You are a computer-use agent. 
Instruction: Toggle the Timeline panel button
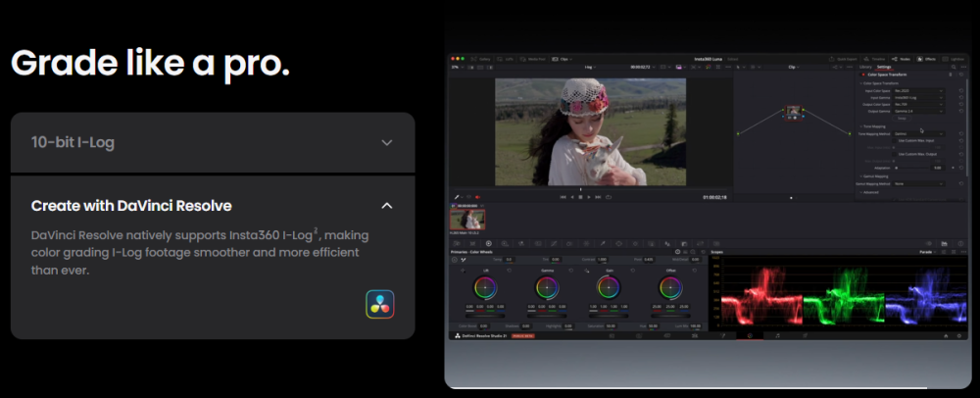(876, 59)
